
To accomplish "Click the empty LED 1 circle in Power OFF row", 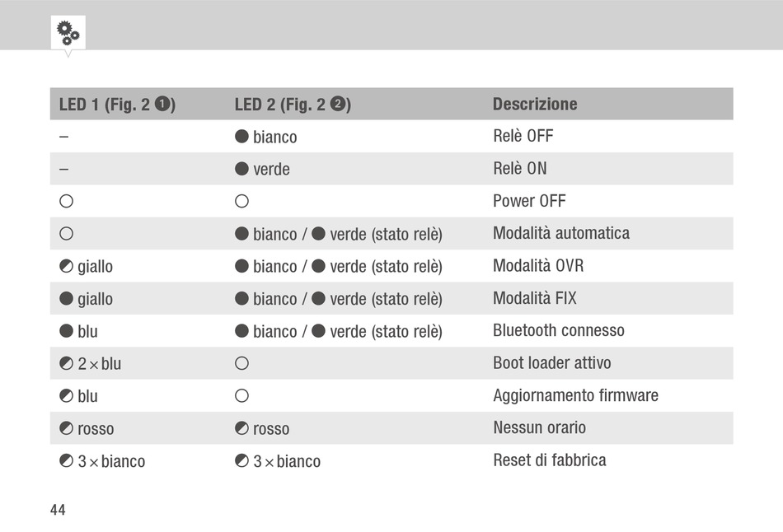I will [x=66, y=201].
